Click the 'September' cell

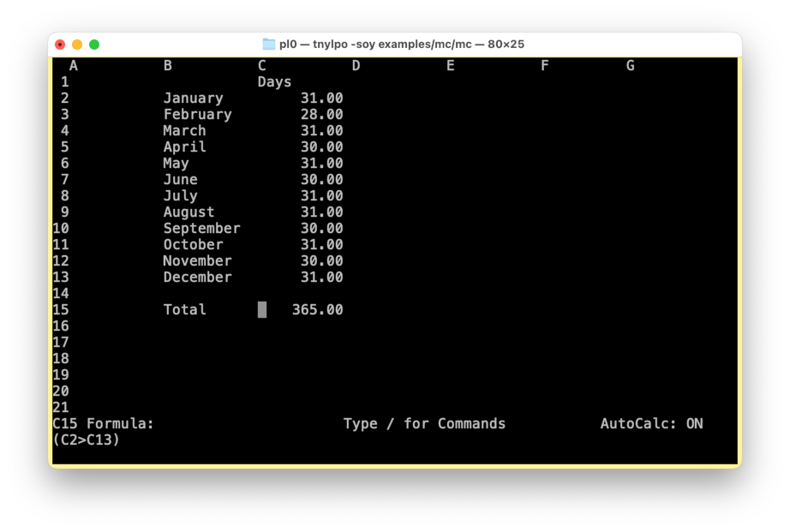(x=202, y=228)
